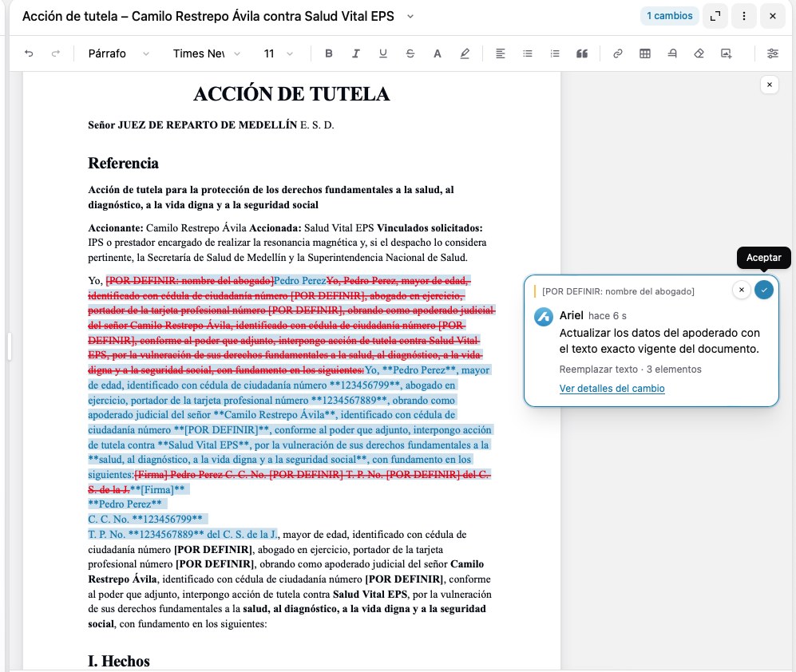Close the comments side panel
Screen dimensions: 796x672
coord(770,85)
